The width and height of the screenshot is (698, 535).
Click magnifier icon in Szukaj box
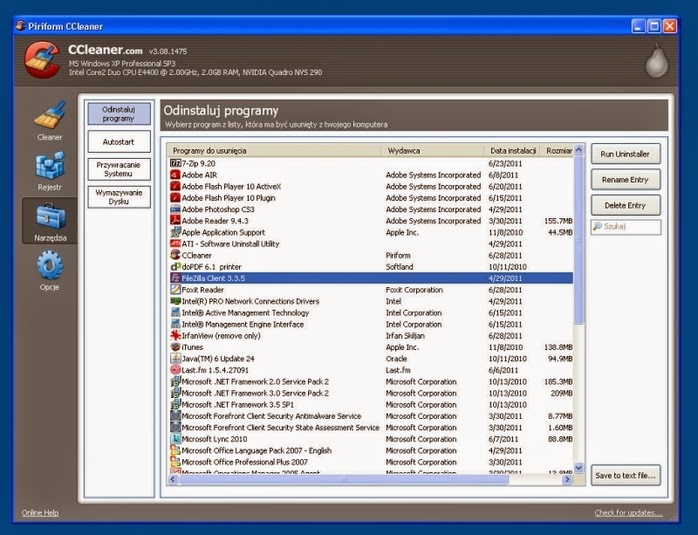coord(598,227)
